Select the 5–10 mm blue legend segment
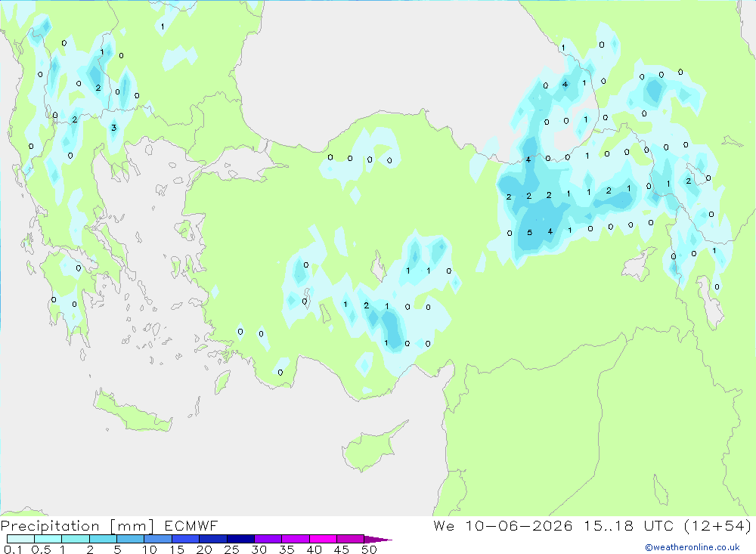Viewport: 756px width, 554px height. point(131,539)
